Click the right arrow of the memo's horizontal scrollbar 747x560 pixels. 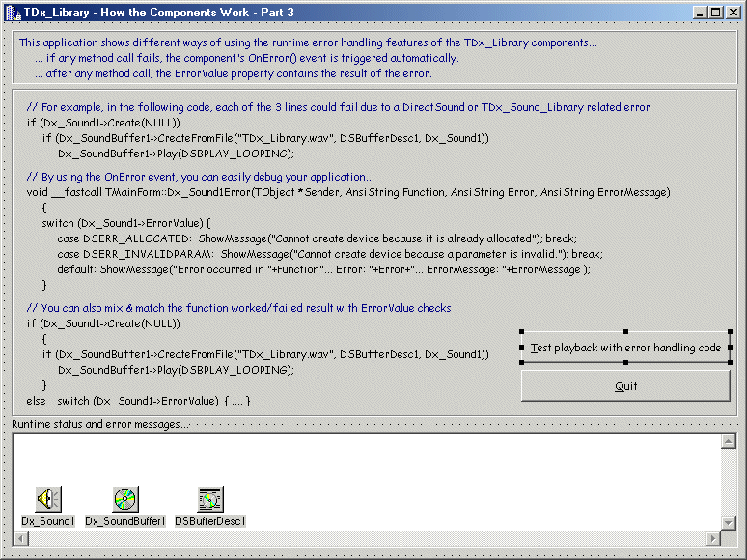[x=713, y=538]
